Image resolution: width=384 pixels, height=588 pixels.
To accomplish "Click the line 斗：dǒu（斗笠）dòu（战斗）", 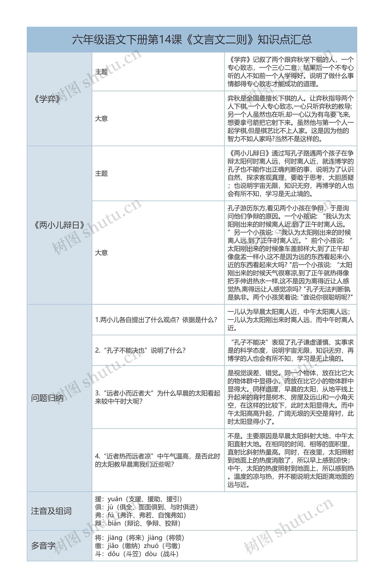I will click(137, 554).
